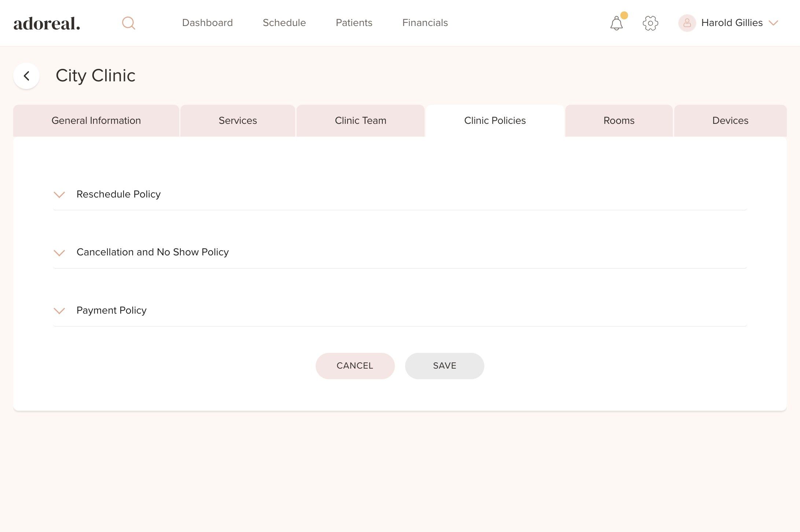Image resolution: width=800 pixels, height=532 pixels.
Task: Open the notifications bell
Action: [x=616, y=23]
